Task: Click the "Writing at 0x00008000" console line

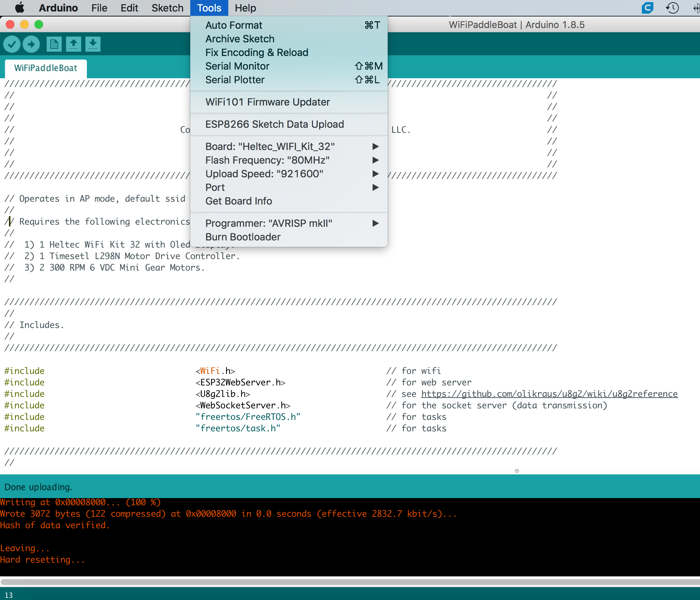Action: click(80, 502)
